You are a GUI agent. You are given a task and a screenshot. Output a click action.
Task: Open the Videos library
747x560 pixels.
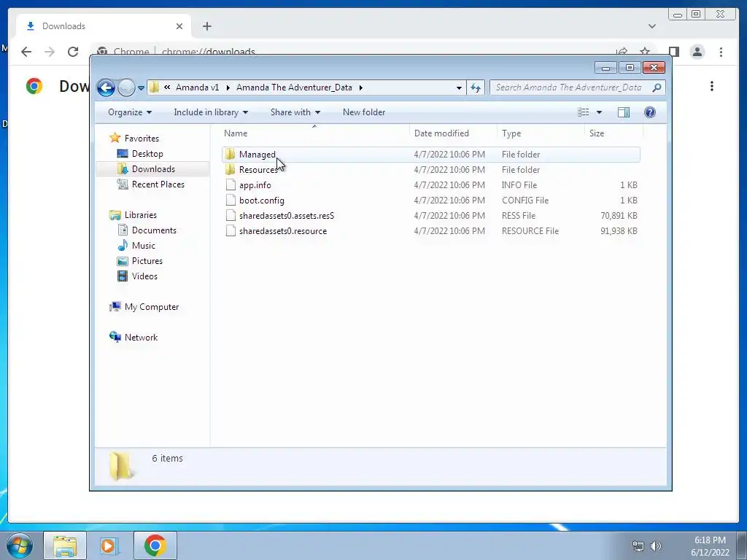144,276
